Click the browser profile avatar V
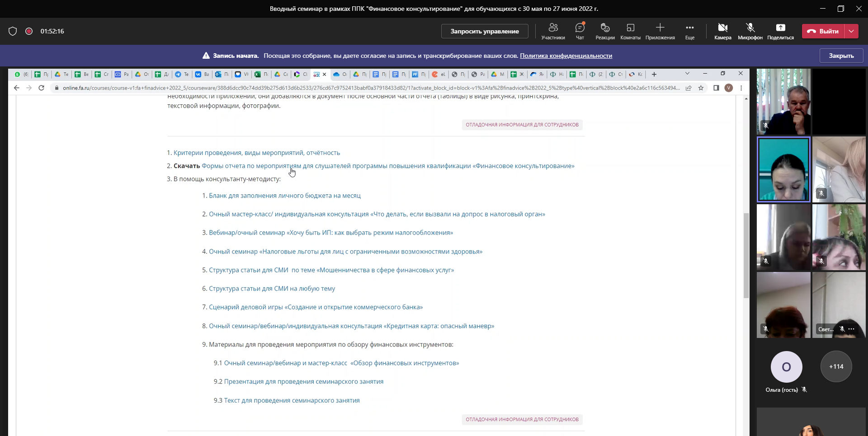The height and width of the screenshot is (436, 868). tap(729, 88)
